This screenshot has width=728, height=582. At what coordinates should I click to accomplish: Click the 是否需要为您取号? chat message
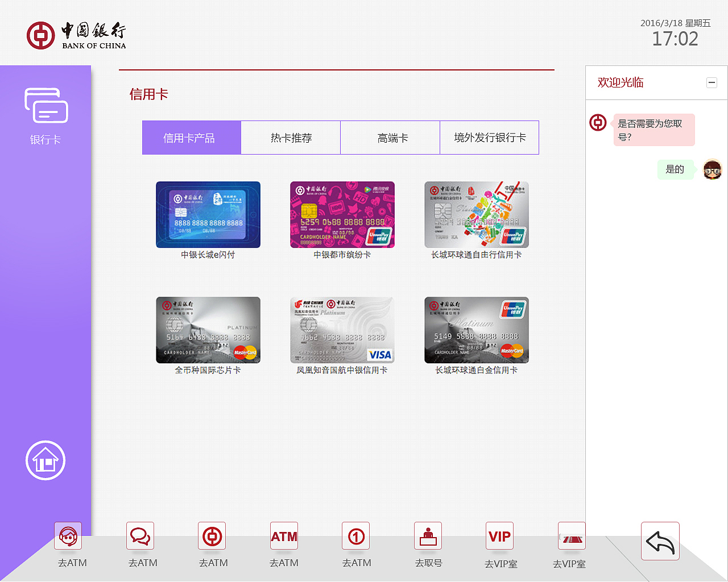pyautogui.click(x=654, y=130)
